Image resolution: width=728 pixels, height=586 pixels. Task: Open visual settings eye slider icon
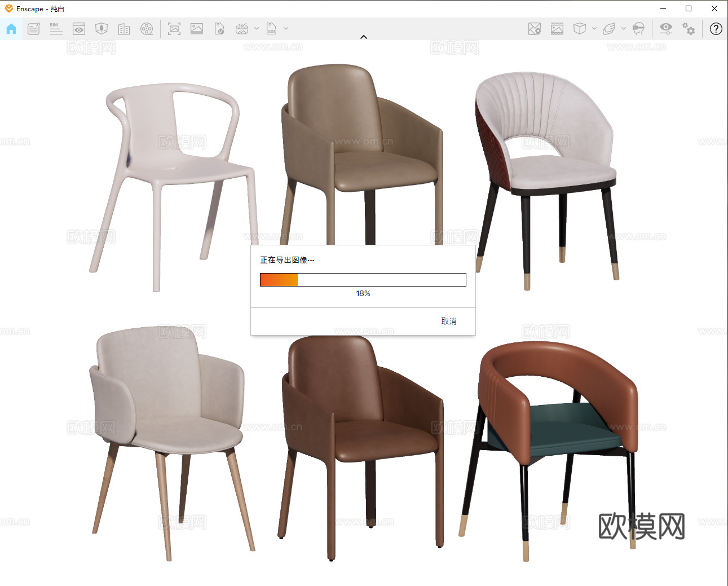[666, 29]
